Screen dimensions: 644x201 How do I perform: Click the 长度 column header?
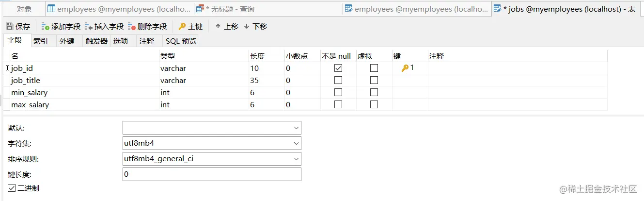(267, 56)
